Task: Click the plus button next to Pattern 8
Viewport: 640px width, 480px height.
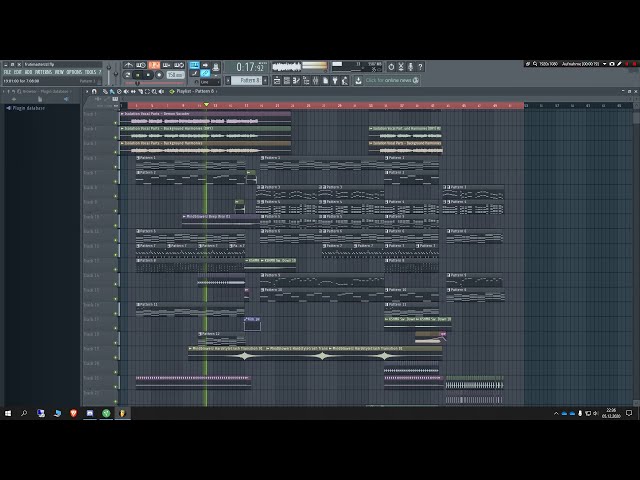Action: [265, 80]
